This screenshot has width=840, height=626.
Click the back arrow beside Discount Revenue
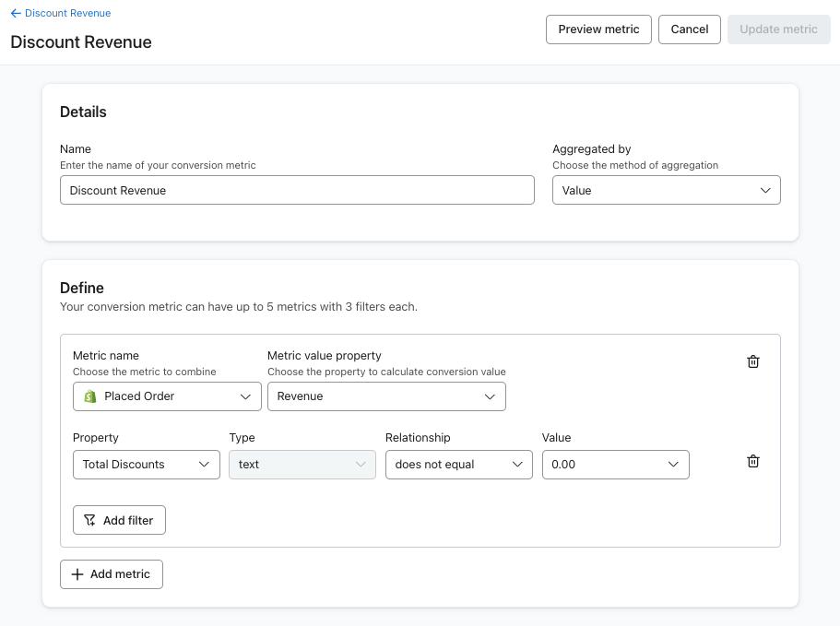coord(16,14)
